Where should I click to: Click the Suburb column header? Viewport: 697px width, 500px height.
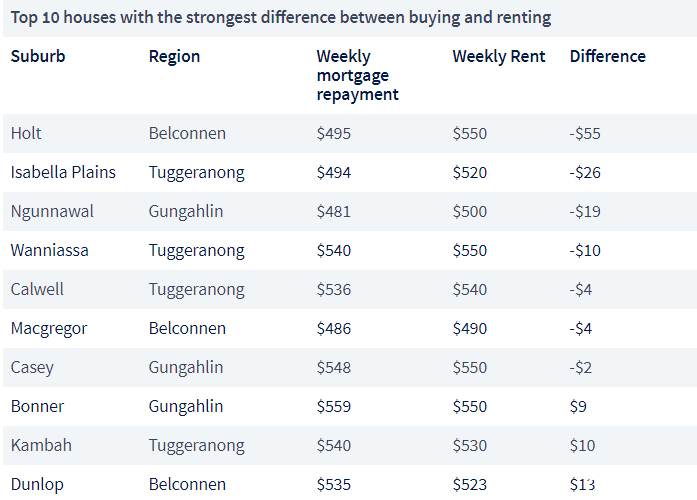tap(38, 56)
